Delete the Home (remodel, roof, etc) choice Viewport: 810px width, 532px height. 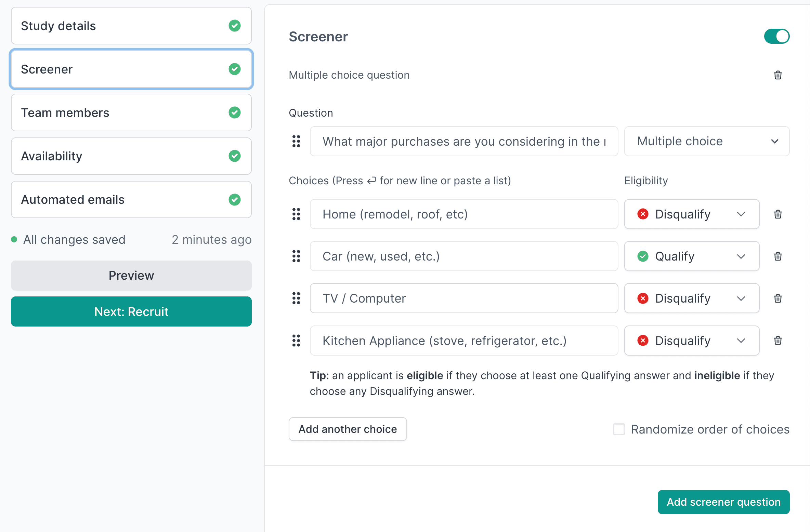coord(778,214)
